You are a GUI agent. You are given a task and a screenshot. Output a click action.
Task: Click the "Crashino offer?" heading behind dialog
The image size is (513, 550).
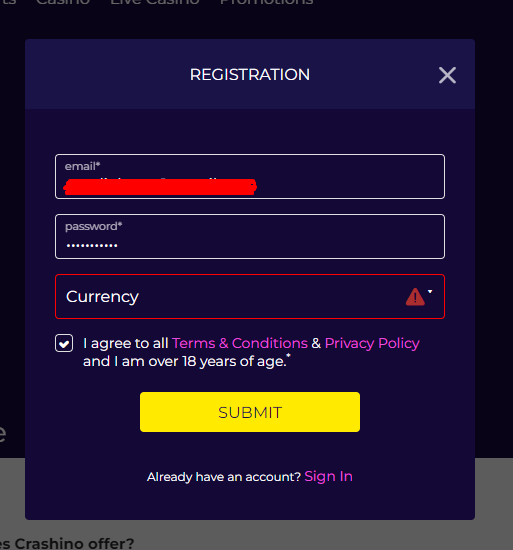[x=74, y=543]
